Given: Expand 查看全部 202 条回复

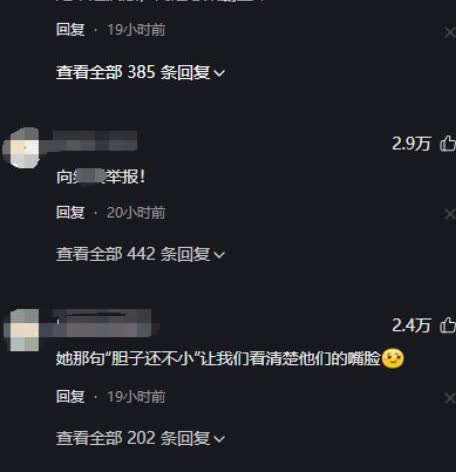Looking at the screenshot, I should click(140, 438).
